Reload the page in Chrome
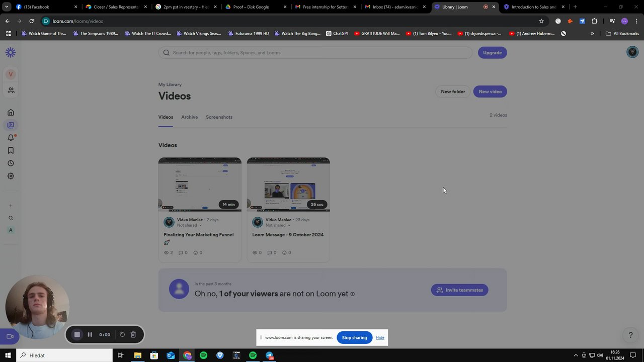Image resolution: width=644 pixels, height=362 pixels. tap(31, 21)
